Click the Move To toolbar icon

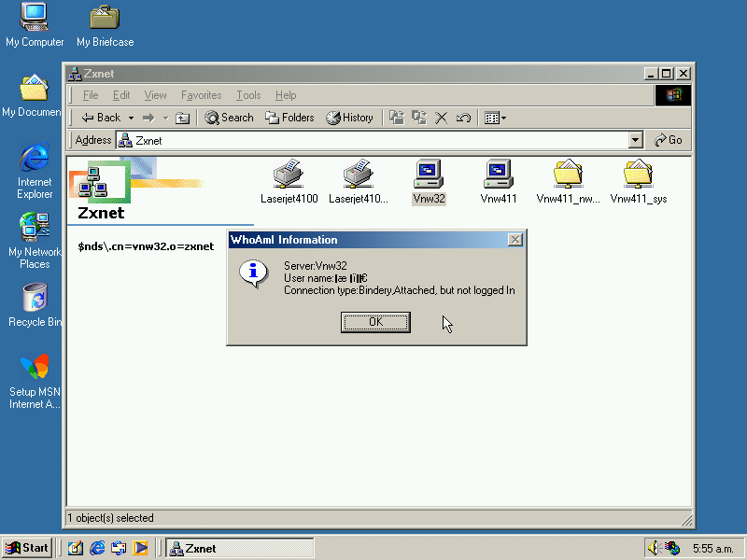[397, 118]
